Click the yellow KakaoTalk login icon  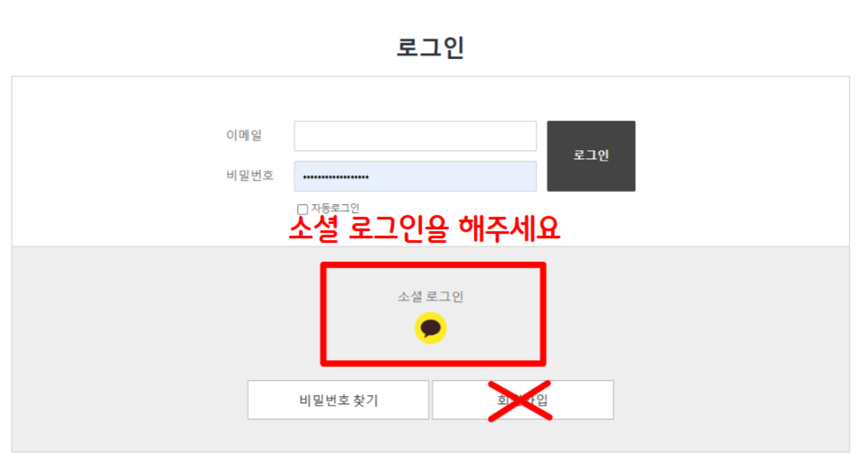[431, 328]
